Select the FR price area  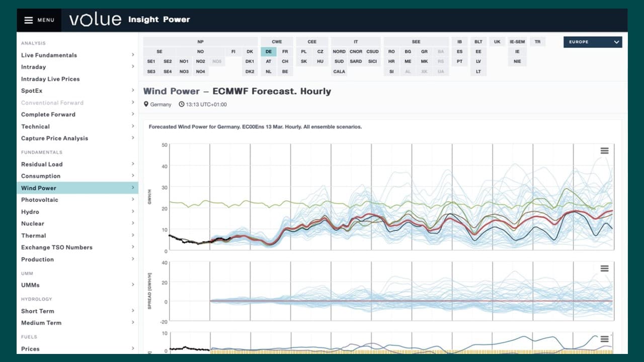click(285, 52)
